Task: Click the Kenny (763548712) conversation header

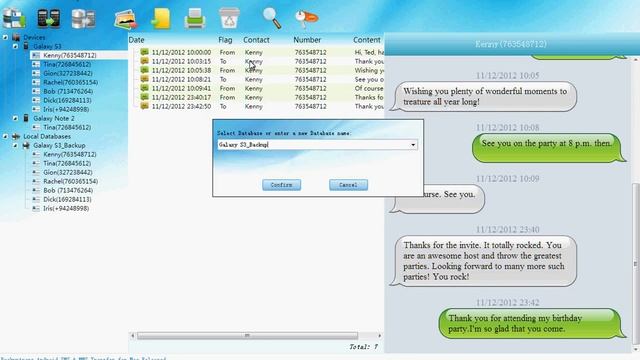Action: click(511, 44)
